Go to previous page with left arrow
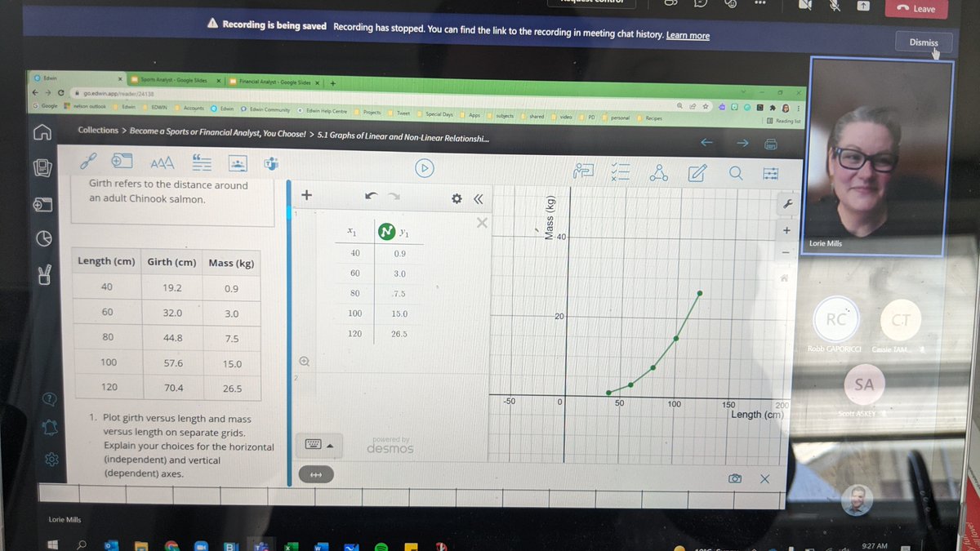Viewport: 980px width, 551px height. pos(707,144)
